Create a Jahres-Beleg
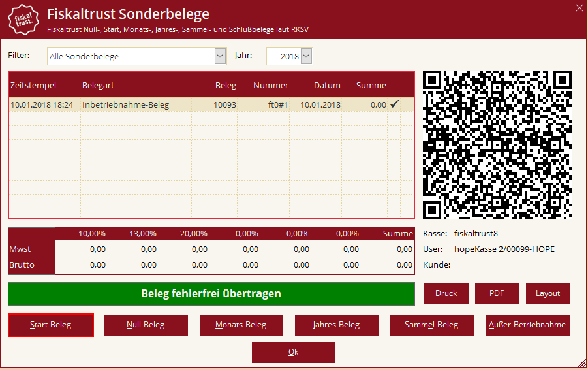This screenshot has width=588, height=369. tap(336, 325)
